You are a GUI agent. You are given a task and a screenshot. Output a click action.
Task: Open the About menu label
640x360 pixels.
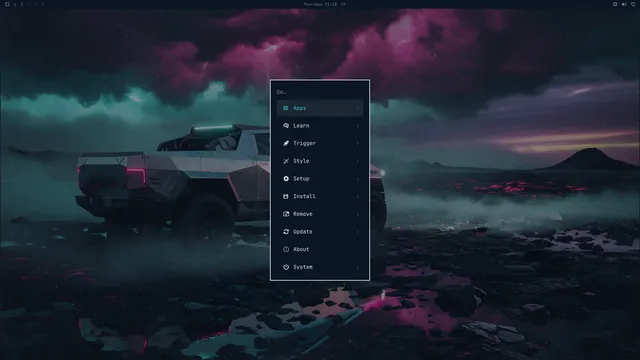click(301, 249)
